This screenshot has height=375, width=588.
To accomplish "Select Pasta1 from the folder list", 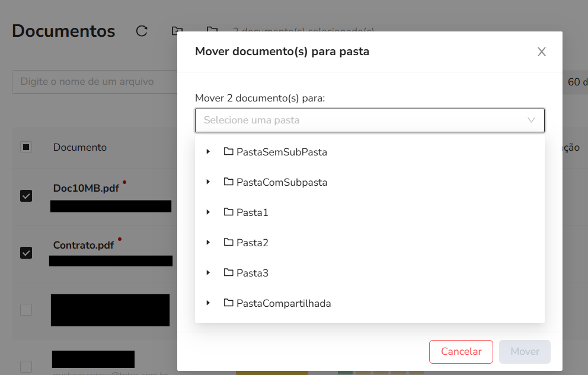I will (x=253, y=212).
